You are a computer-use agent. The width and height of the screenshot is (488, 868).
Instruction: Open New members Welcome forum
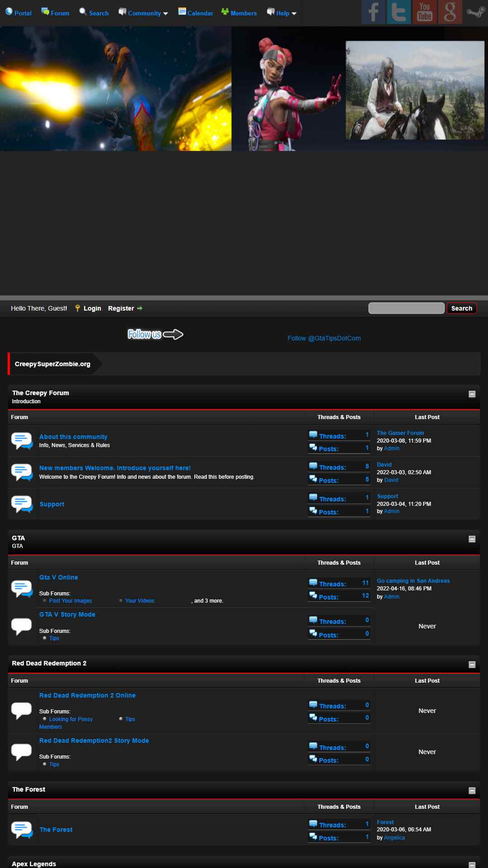click(x=115, y=468)
